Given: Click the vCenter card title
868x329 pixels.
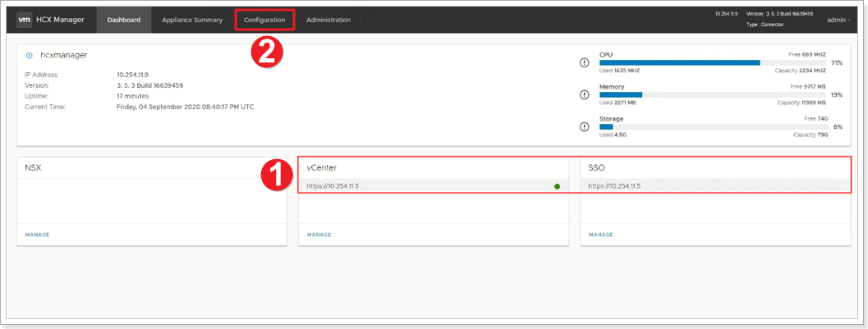Looking at the screenshot, I should 322,168.
